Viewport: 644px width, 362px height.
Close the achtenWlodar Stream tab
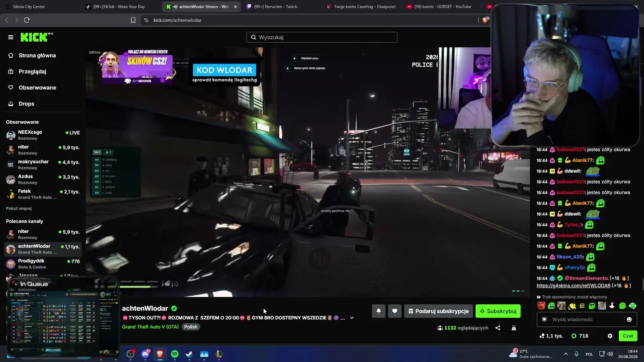pyautogui.click(x=235, y=7)
